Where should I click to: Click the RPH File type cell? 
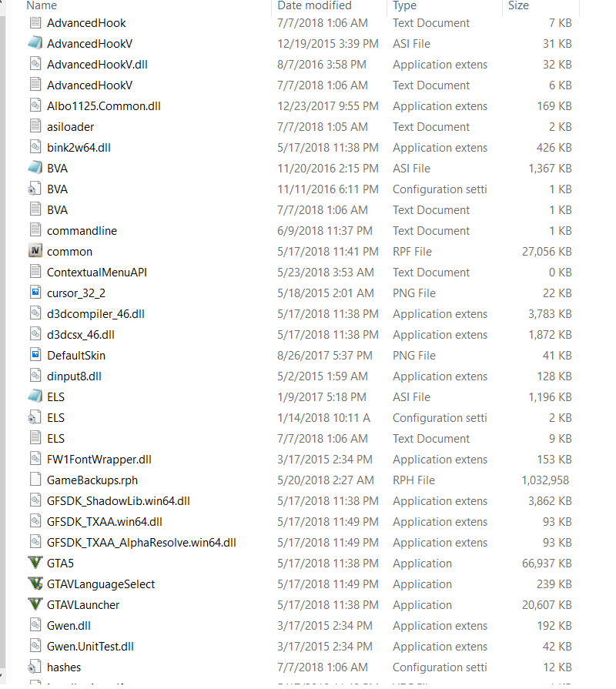click(414, 480)
